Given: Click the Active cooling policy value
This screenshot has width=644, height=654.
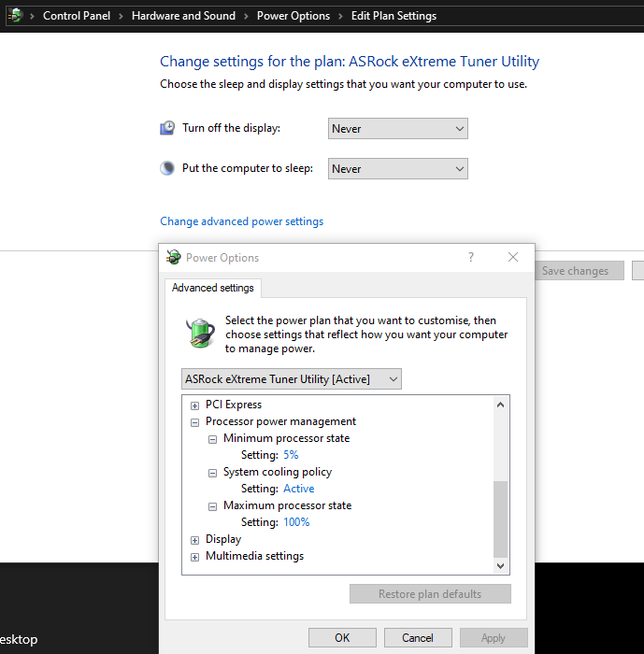Looking at the screenshot, I should tap(299, 489).
